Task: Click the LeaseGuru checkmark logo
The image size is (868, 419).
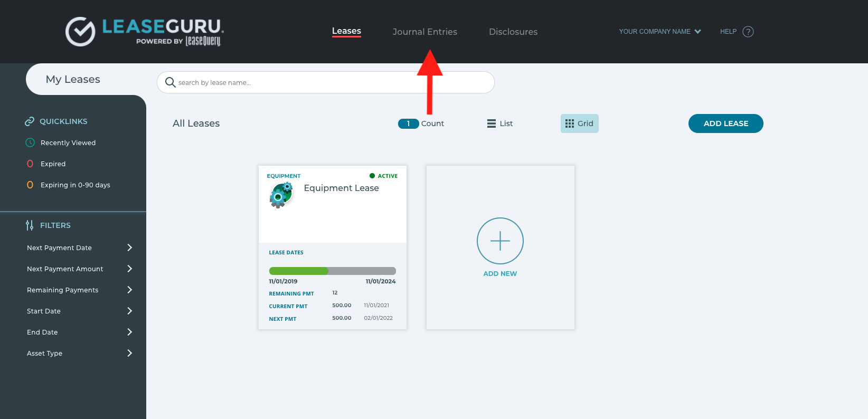Action: 80,32
